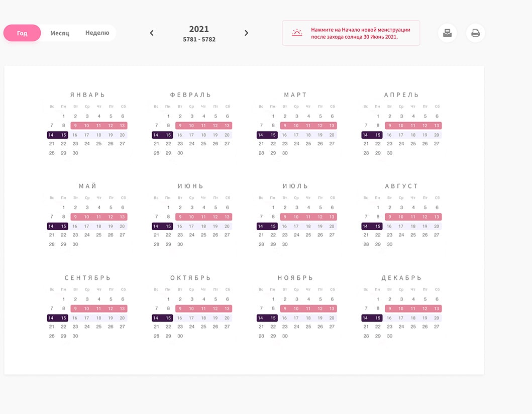532x414 pixels.
Task: Click the sunset icon in the notice
Action: point(297,33)
